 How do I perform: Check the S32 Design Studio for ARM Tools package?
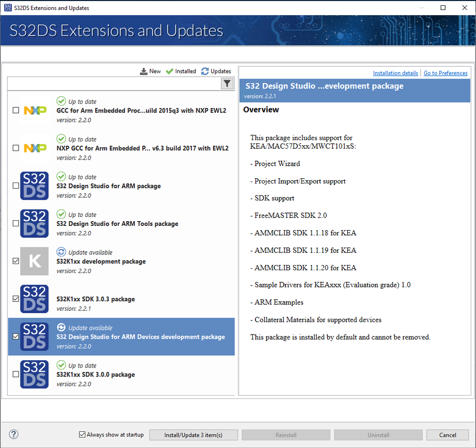(16, 223)
